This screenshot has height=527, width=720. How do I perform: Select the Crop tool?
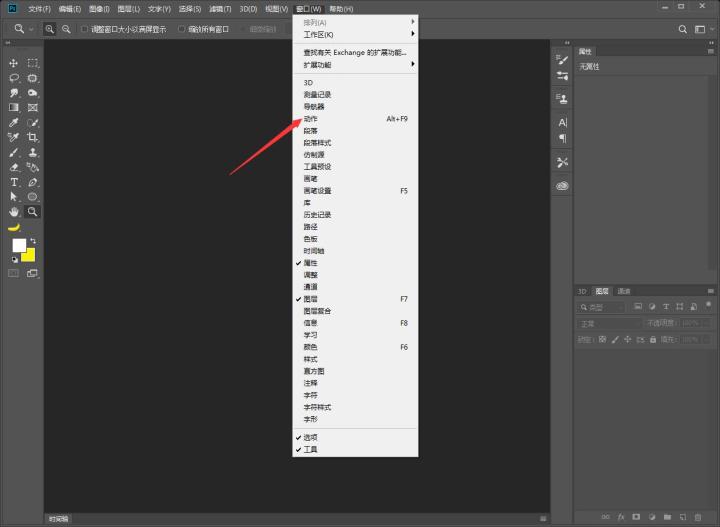[32, 137]
